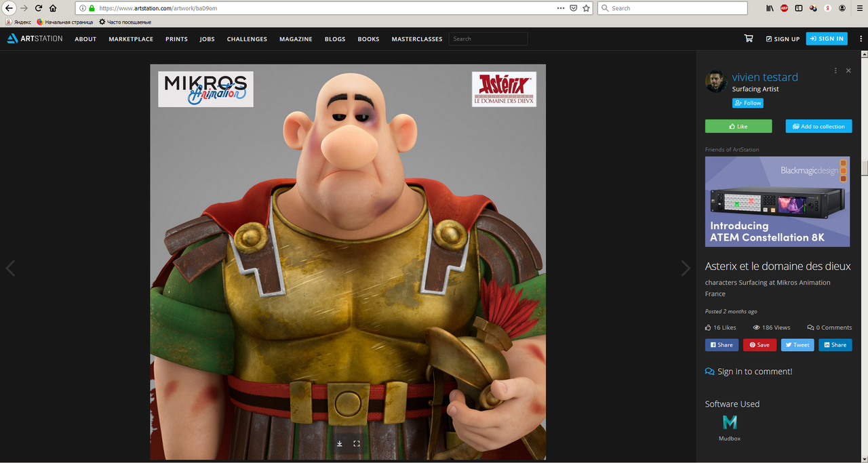Screen dimensions: 868x463
Task: Open the Firefox hamburger menu
Action: click(859, 8)
